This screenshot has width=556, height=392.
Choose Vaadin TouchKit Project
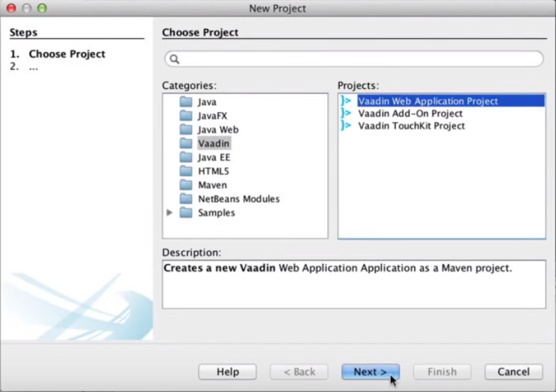pos(412,126)
